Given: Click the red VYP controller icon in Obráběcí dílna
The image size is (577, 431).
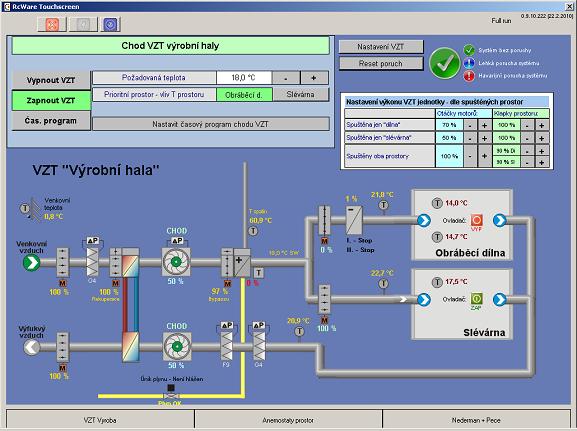Looking at the screenshot, I should click(477, 220).
